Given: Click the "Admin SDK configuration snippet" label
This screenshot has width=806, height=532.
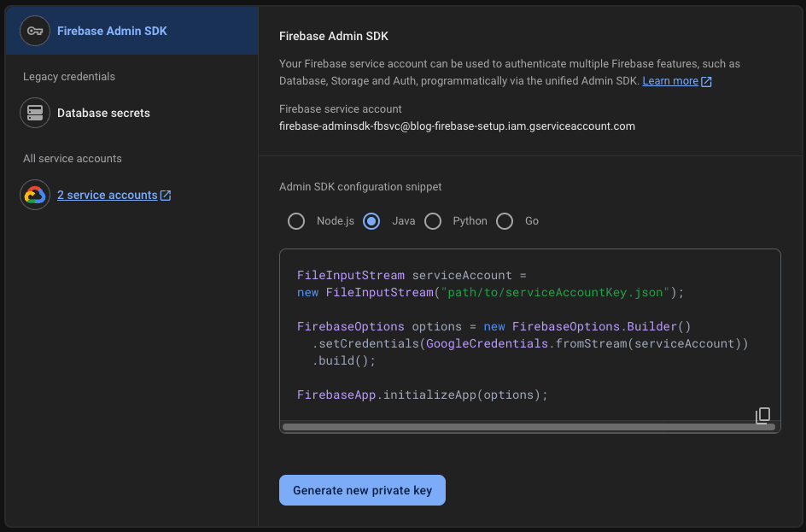Looking at the screenshot, I should (360, 187).
